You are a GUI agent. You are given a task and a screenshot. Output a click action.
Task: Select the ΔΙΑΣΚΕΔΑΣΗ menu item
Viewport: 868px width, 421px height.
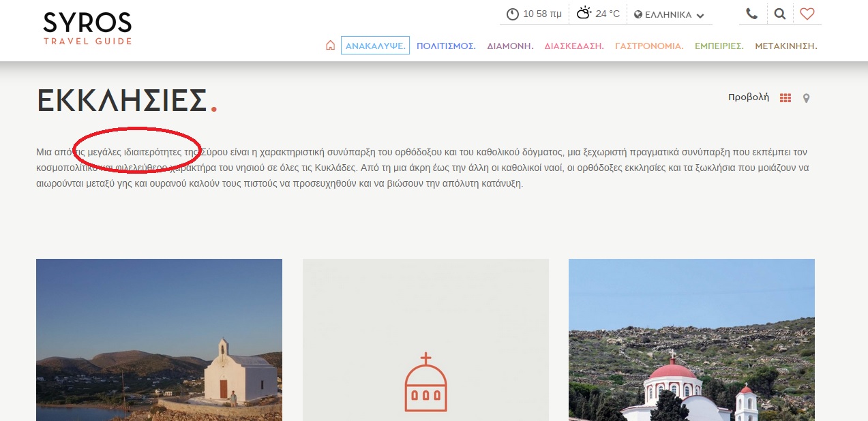pyautogui.click(x=574, y=46)
